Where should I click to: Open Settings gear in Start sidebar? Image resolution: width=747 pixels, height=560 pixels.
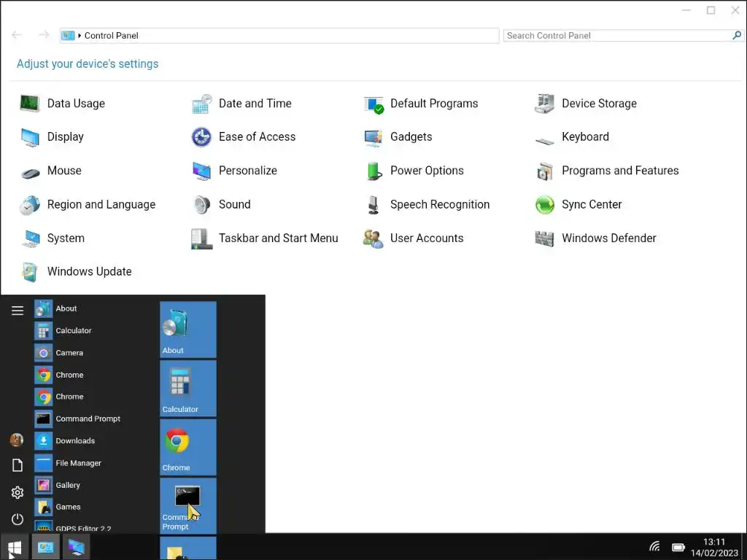click(x=18, y=492)
